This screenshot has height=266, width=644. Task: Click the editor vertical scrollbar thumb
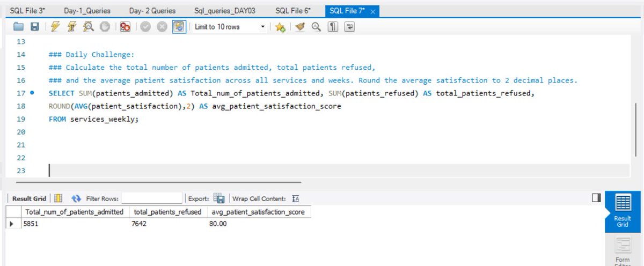click(x=637, y=129)
